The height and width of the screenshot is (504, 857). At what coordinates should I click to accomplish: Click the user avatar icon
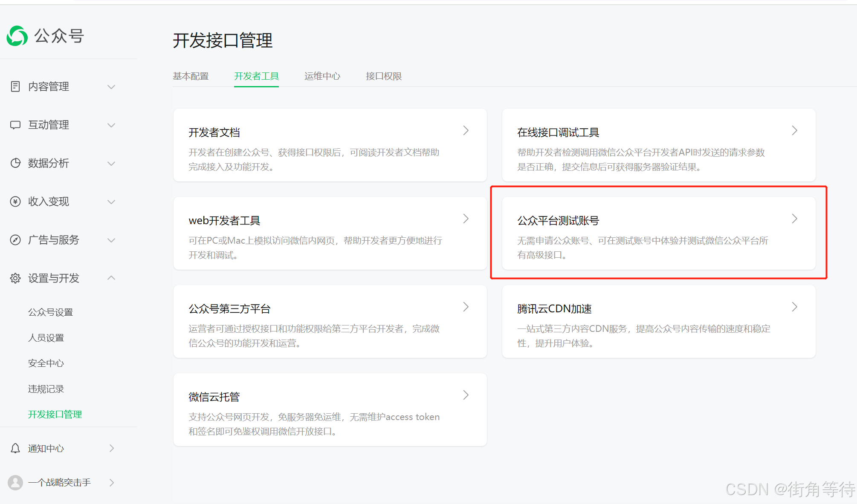coord(15,482)
